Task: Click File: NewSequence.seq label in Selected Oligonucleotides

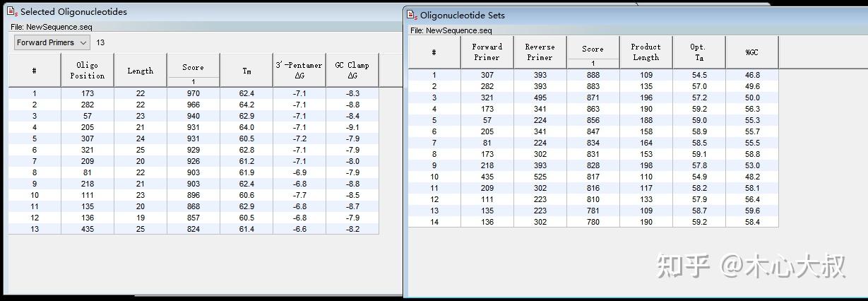Action: 51,27
